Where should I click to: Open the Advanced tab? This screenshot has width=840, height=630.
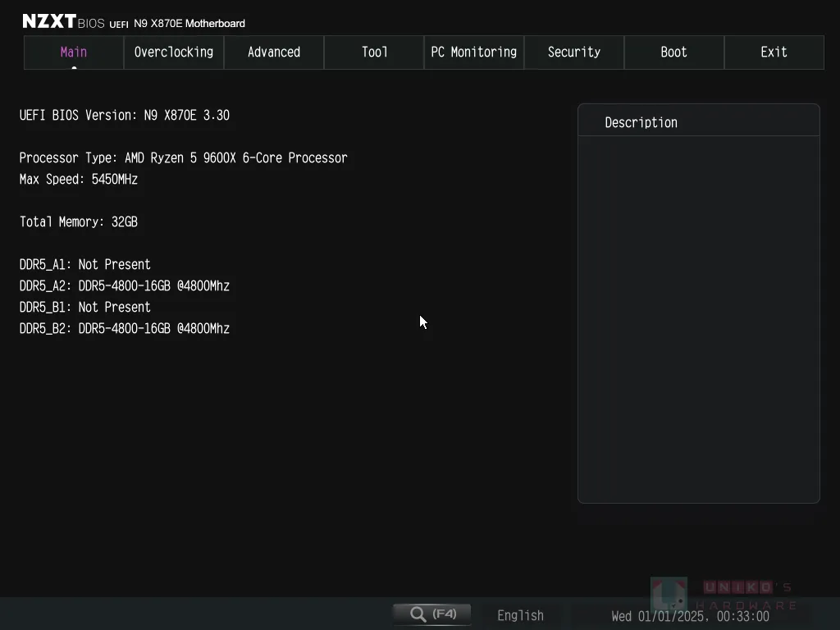click(274, 52)
